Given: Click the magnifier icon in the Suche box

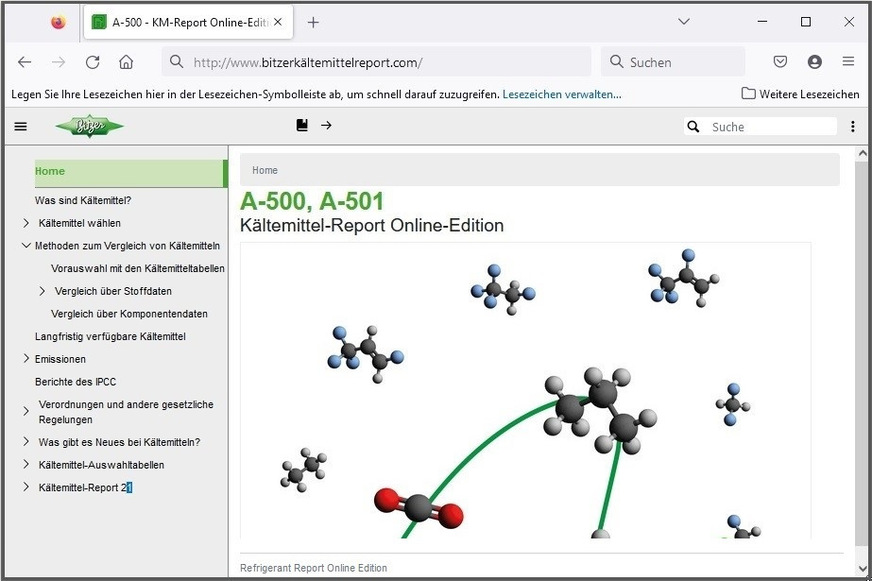Looking at the screenshot, I should coord(693,127).
